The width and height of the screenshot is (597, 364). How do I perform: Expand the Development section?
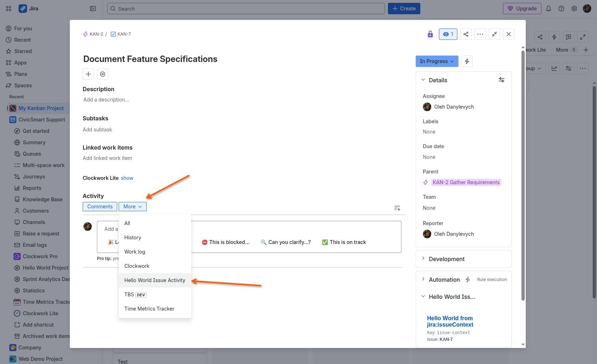tap(423, 259)
